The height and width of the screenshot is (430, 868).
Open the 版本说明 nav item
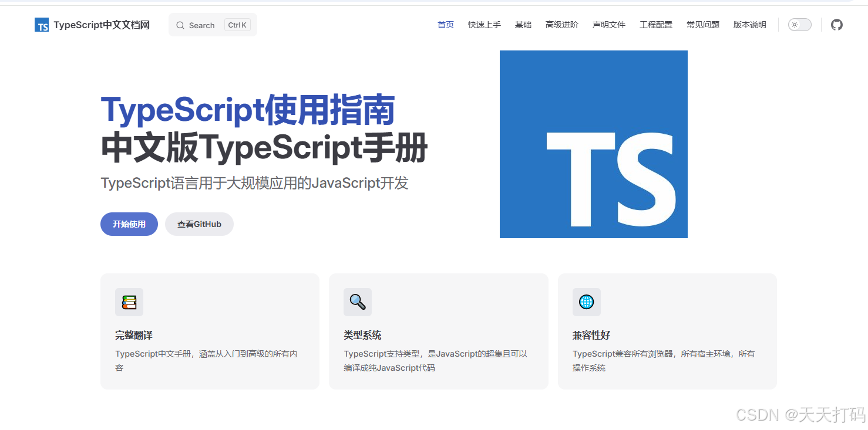click(750, 25)
